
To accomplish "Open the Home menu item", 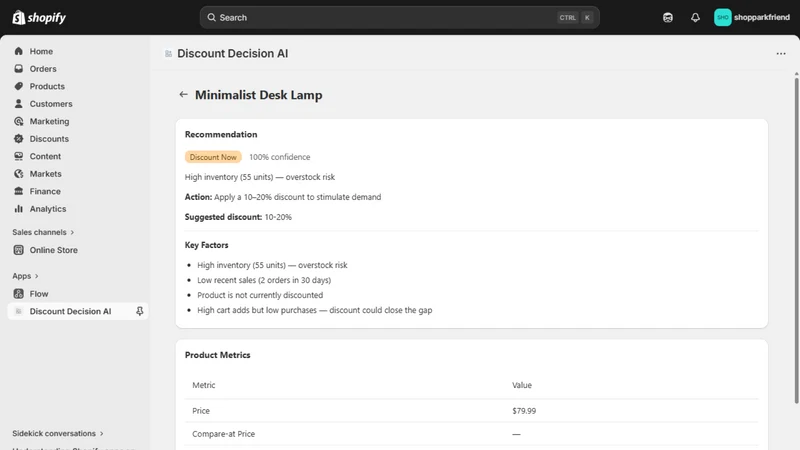I will (x=41, y=51).
